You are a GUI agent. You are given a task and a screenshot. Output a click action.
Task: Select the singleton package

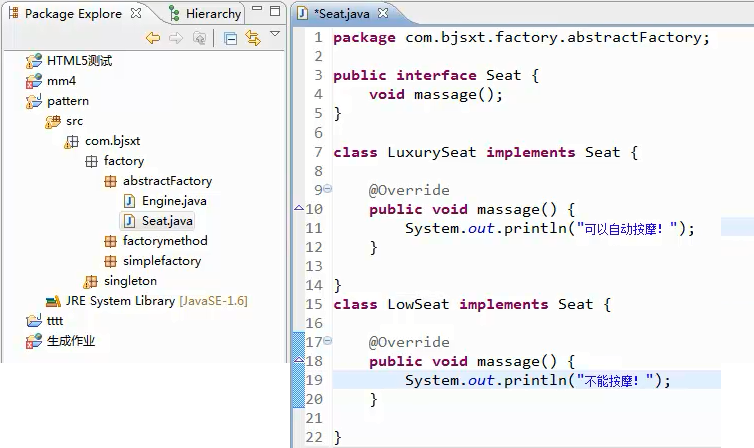click(130, 281)
